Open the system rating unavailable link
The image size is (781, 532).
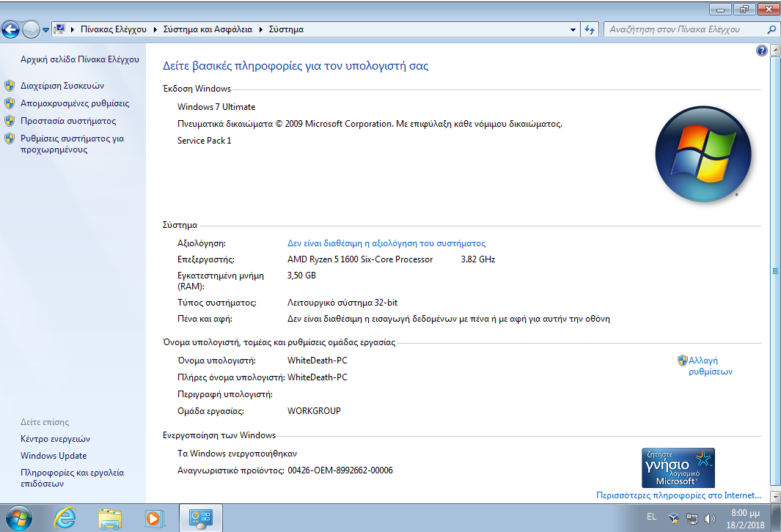click(x=386, y=243)
